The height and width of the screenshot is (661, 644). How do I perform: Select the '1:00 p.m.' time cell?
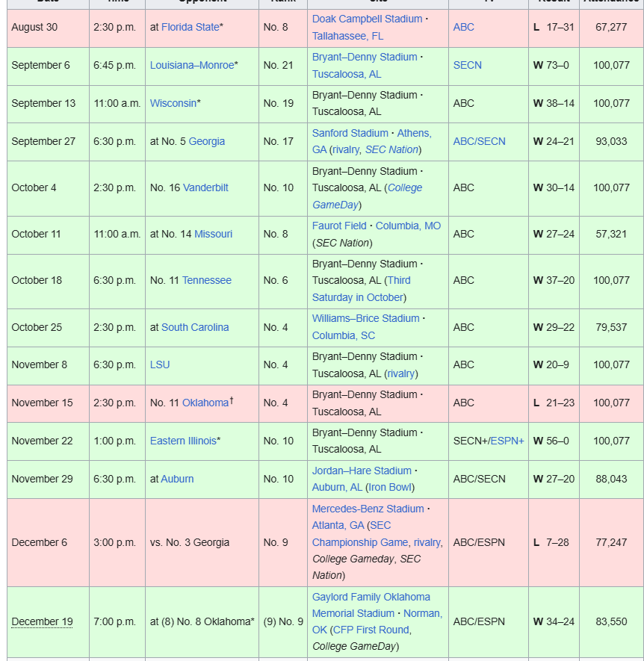point(117,441)
